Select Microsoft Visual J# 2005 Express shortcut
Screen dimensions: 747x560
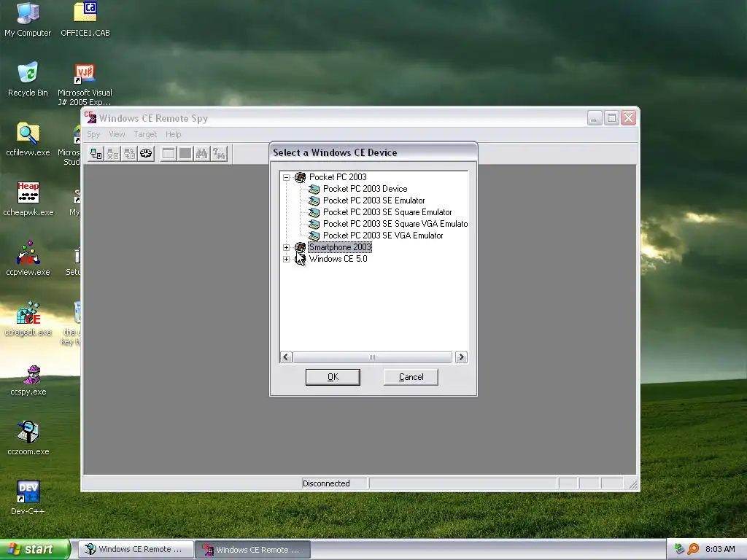point(85,84)
